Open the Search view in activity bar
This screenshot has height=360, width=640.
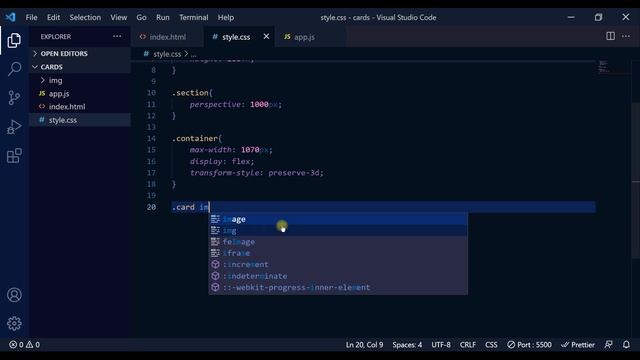pyautogui.click(x=14, y=69)
